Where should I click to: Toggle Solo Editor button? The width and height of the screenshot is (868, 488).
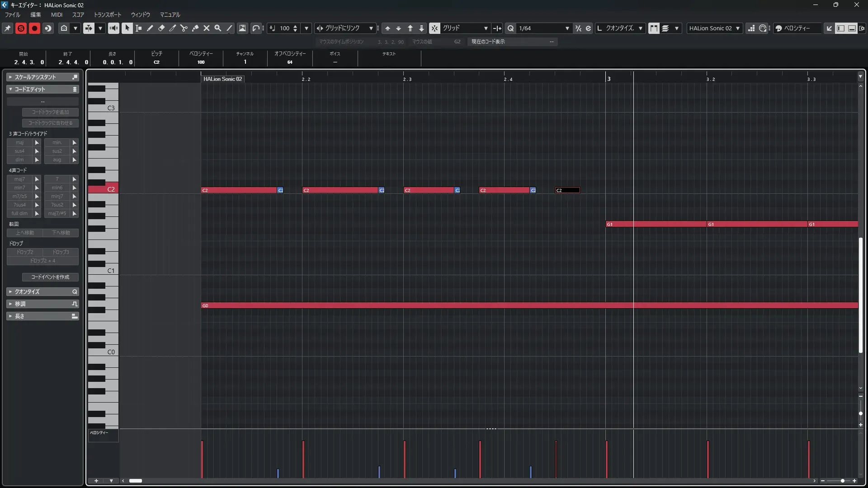click(x=21, y=28)
